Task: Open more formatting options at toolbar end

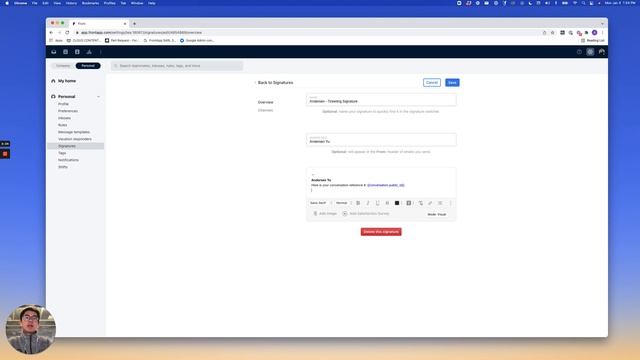Action: [x=451, y=203]
